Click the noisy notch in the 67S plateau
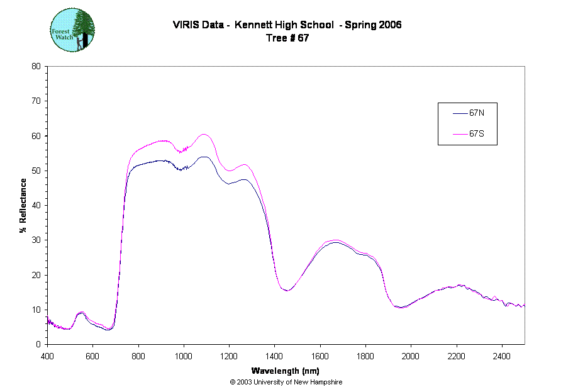Screen dimensions: 573x392 (x=182, y=150)
